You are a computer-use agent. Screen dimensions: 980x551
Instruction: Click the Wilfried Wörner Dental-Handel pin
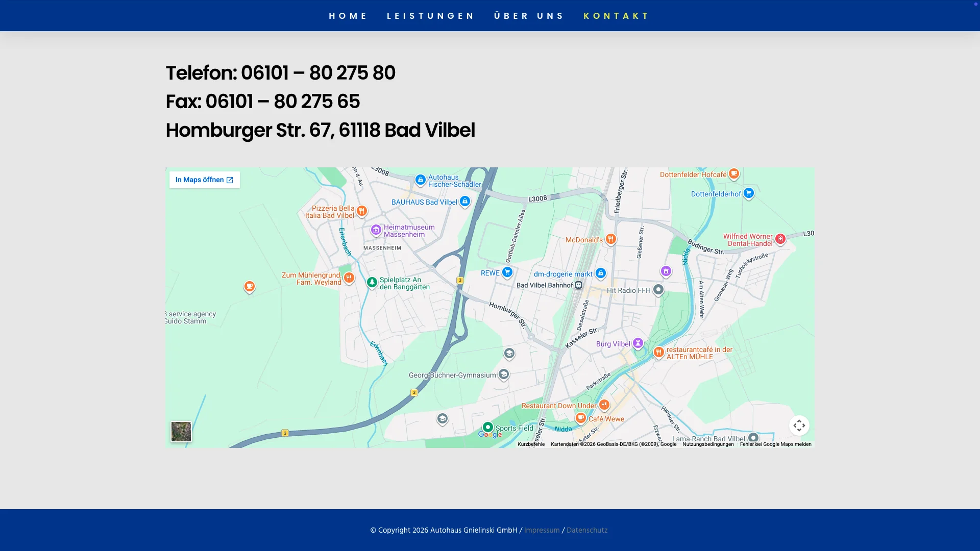click(780, 239)
